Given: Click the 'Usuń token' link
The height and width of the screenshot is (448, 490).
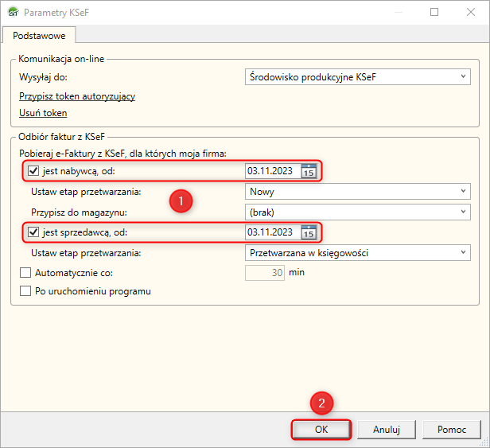Looking at the screenshot, I should click(43, 113).
